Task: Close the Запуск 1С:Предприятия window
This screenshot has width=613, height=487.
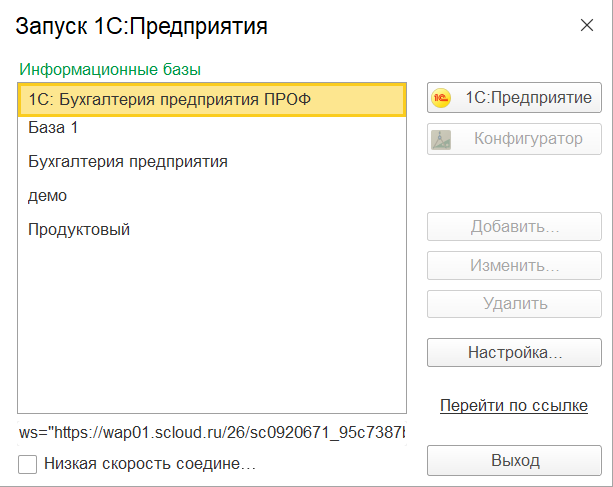Action: point(587,25)
